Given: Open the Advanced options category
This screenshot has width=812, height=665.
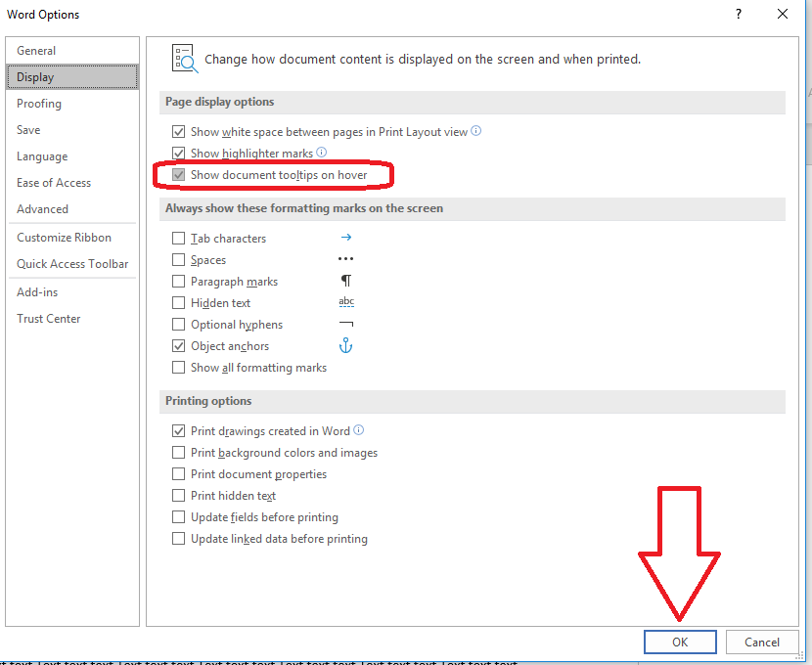Looking at the screenshot, I should [42, 209].
